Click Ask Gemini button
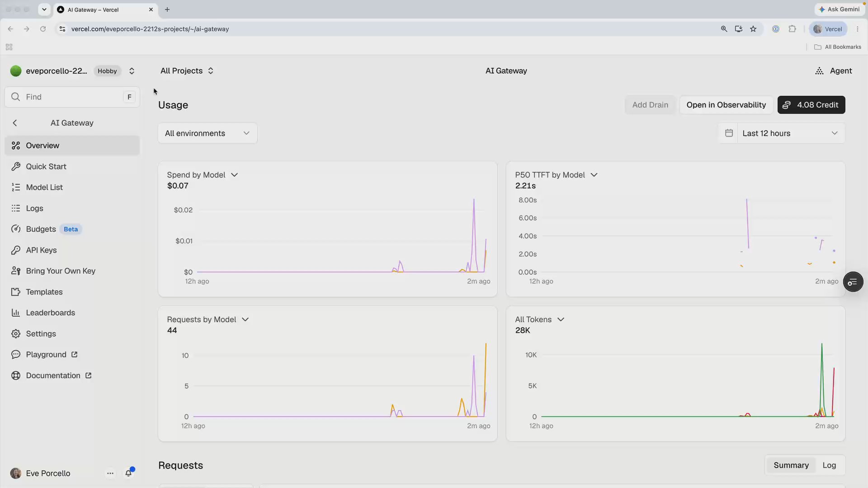Viewport: 868px width, 488px height. 840,9
